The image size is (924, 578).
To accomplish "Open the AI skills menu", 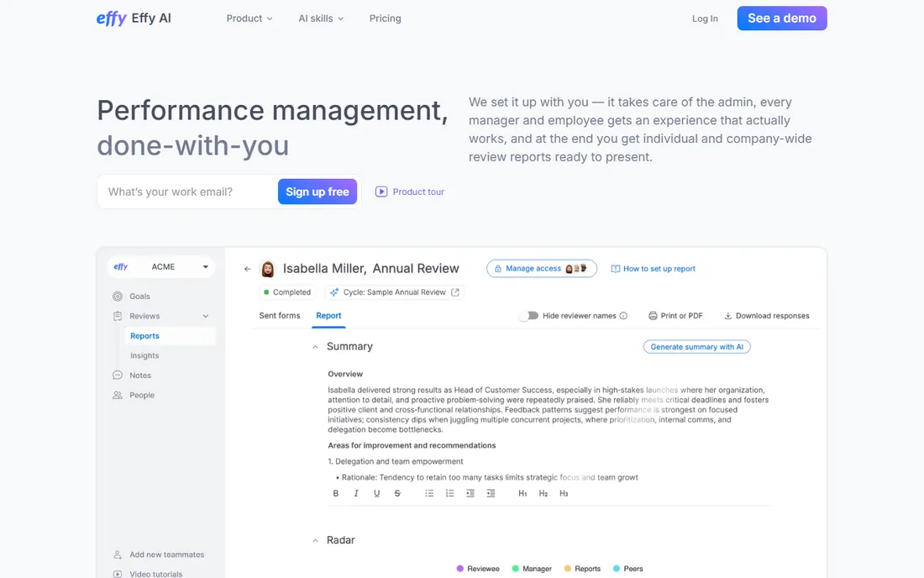I will tap(321, 18).
